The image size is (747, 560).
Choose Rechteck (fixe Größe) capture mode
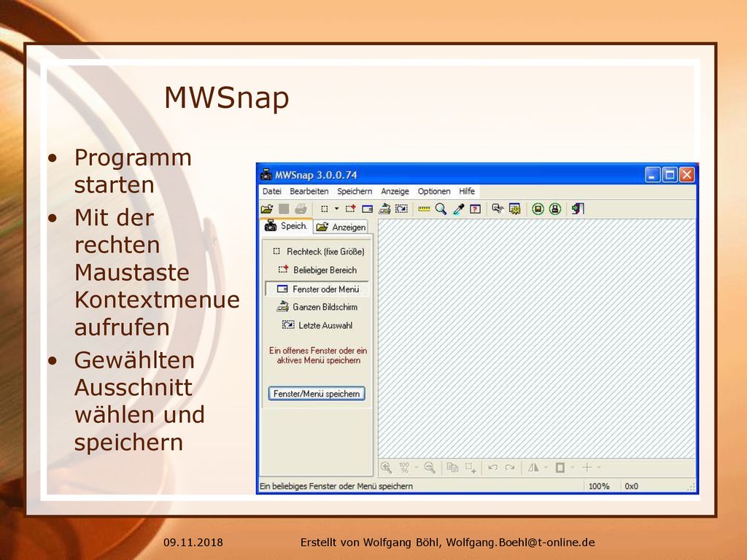pyautogui.click(x=318, y=252)
